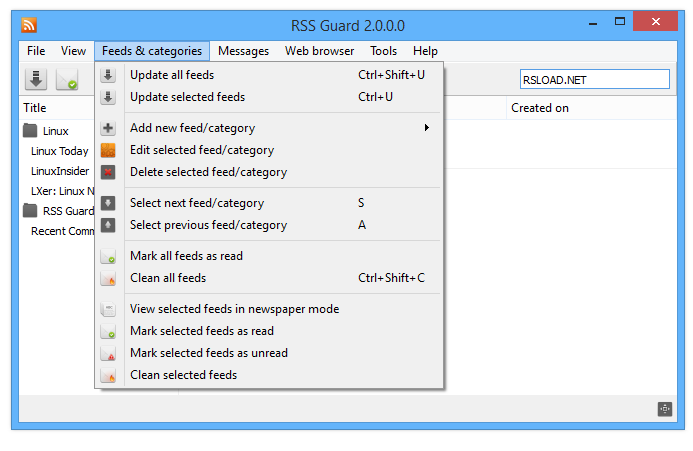Click the mark as read envelope toolbar button
The image size is (693, 451).
pos(67,80)
